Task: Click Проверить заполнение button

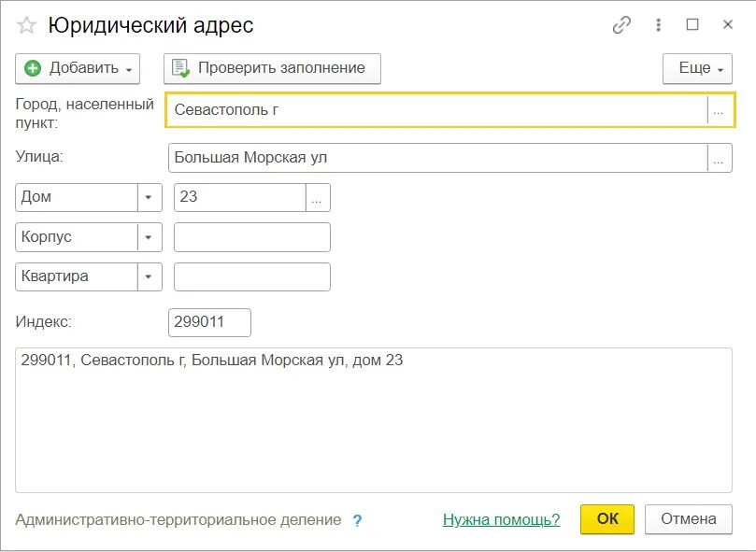Action: click(273, 68)
